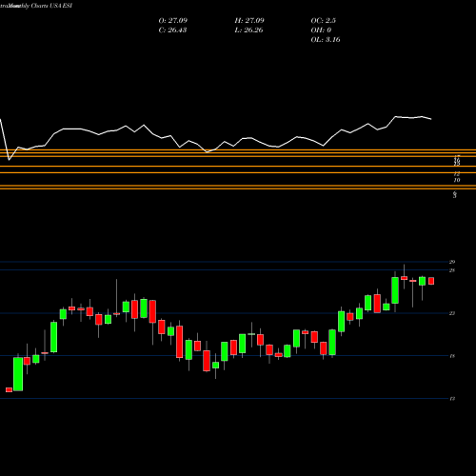Click the low price value L: 26.26

pyautogui.click(x=248, y=30)
